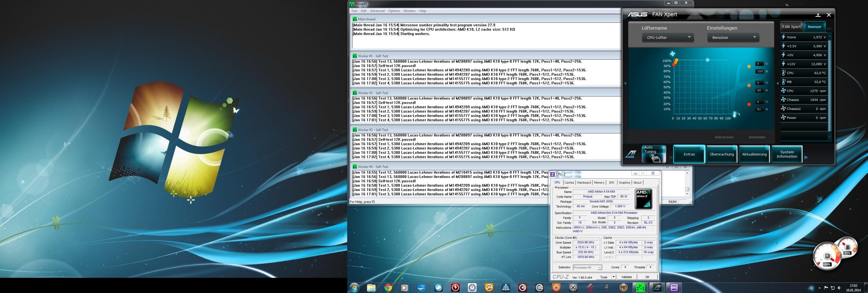Click the white seagull taskbar icon
This screenshot has width=868, height=293.
point(422,287)
